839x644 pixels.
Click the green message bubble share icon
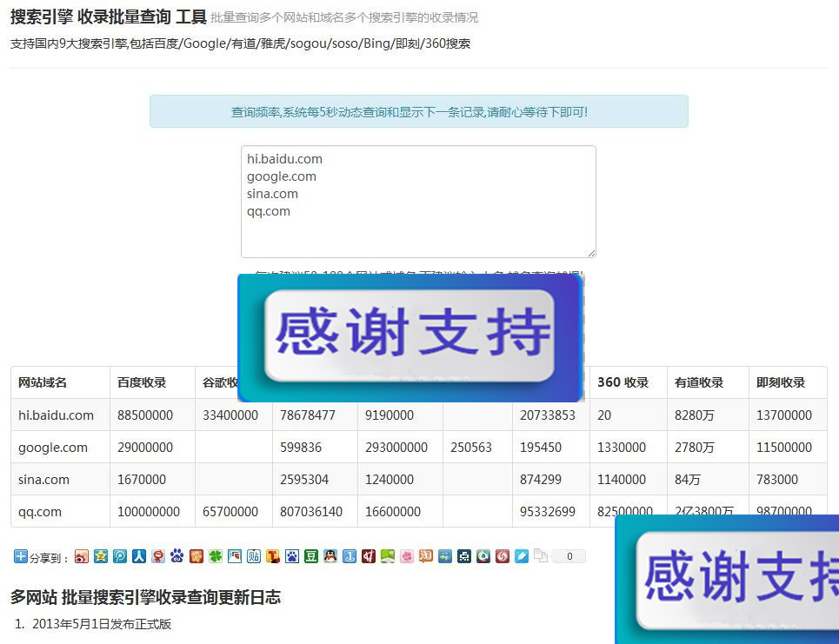pos(388,556)
